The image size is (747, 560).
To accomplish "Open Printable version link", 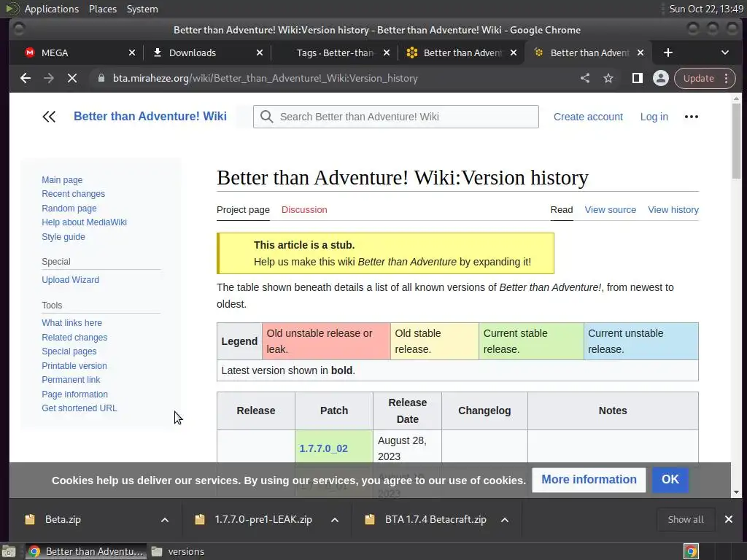I will 74,366.
